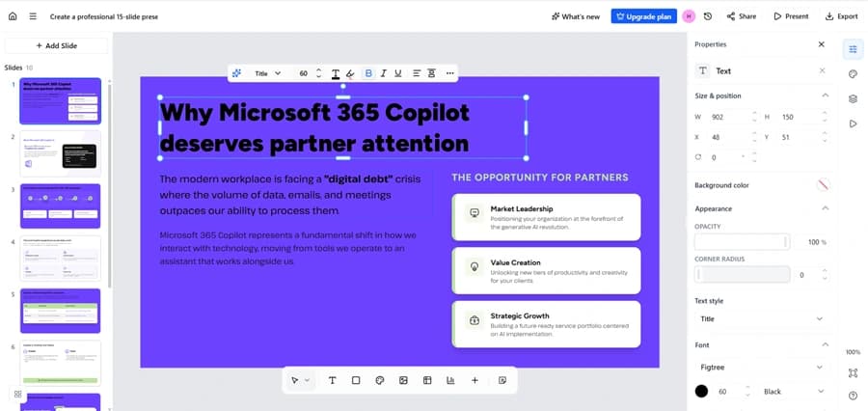Select slide 1 thumbnail
Screen dimensions: 868x411
61,100
